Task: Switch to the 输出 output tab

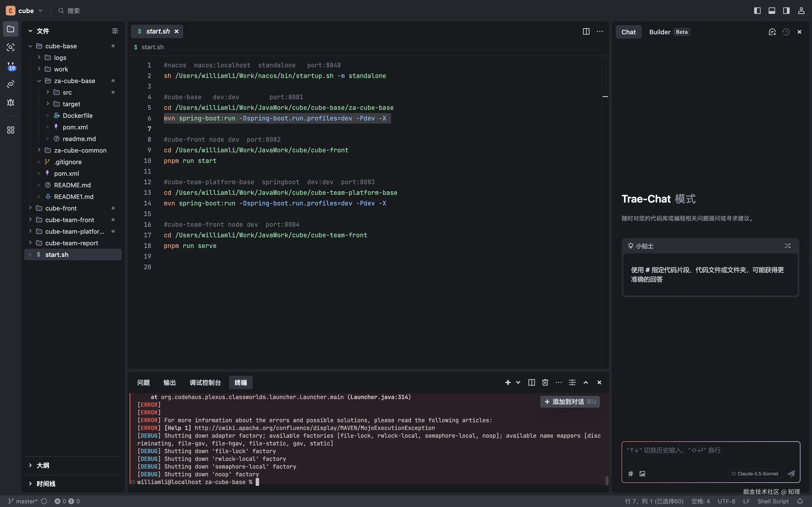Action: pyautogui.click(x=169, y=382)
